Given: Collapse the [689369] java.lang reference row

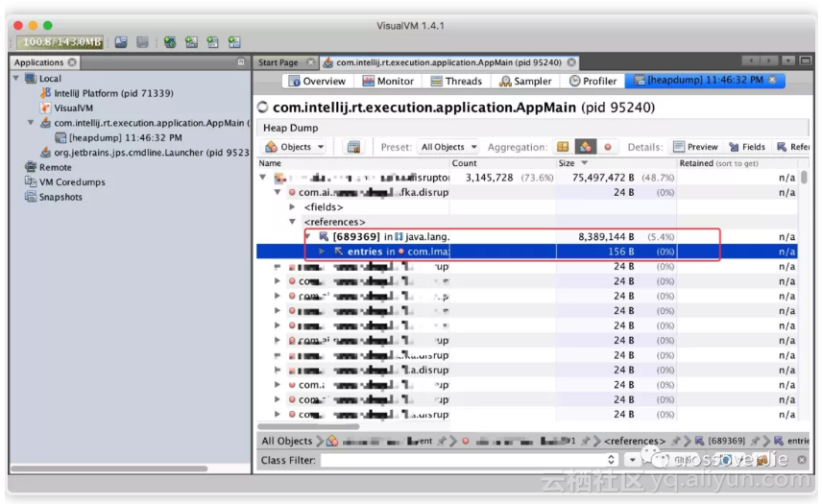Looking at the screenshot, I should [x=308, y=236].
